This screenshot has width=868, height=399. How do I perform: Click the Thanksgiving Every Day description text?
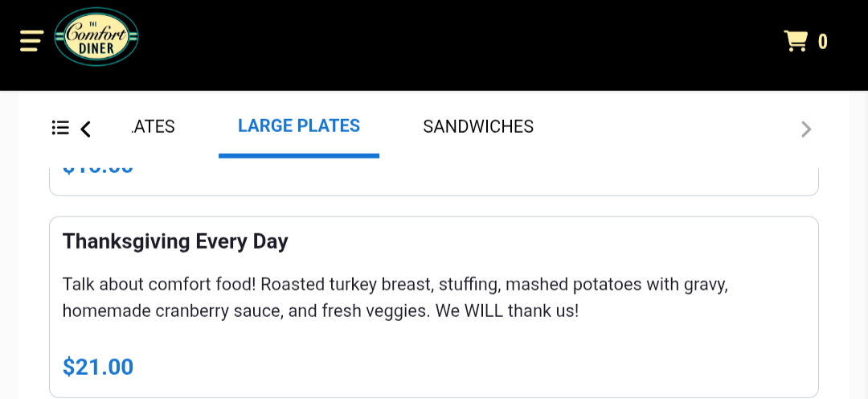395,298
